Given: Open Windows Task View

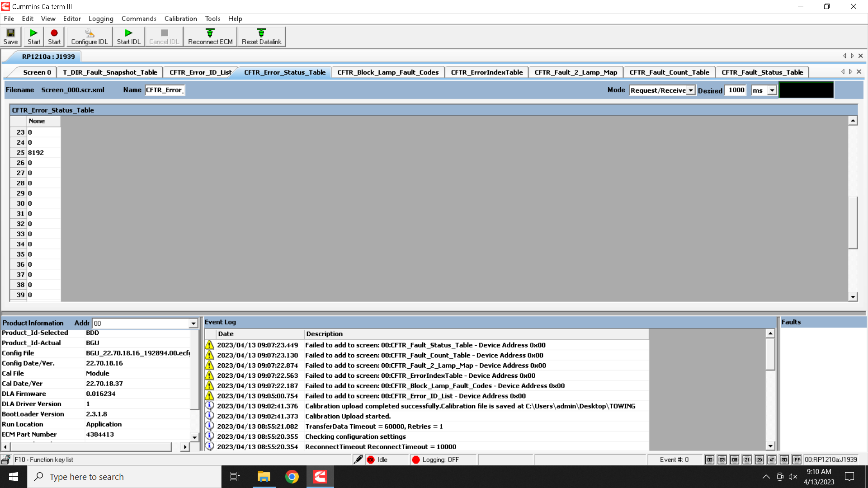Looking at the screenshot, I should (x=235, y=477).
